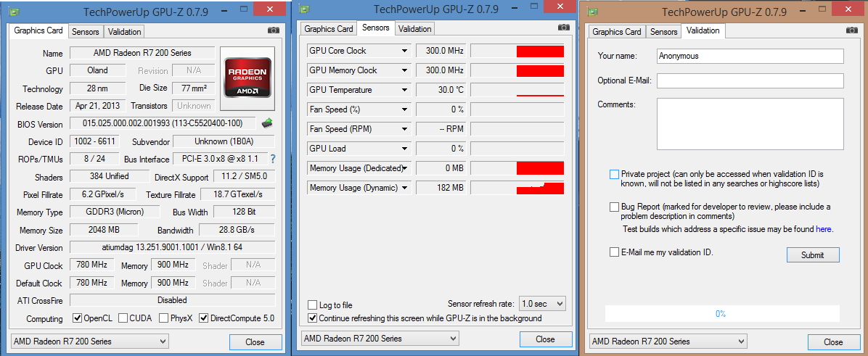Uncheck Continue refreshing in background checkbox
This screenshot has width=868, height=356.
[x=313, y=318]
